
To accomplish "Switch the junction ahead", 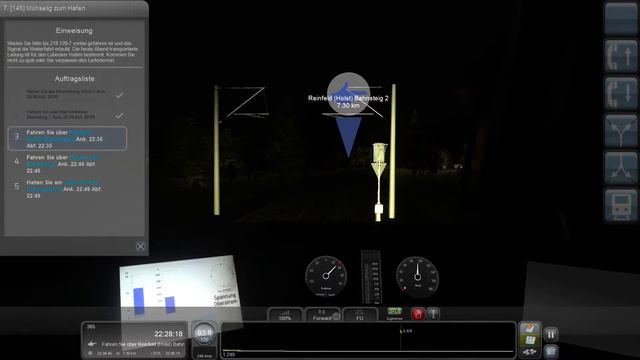I will click(621, 131).
